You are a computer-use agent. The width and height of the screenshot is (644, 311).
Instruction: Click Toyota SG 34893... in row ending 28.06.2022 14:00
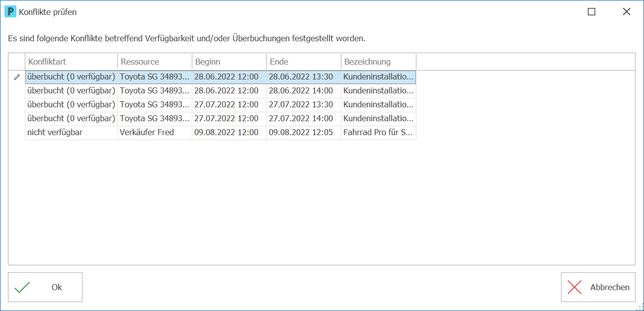(155, 91)
